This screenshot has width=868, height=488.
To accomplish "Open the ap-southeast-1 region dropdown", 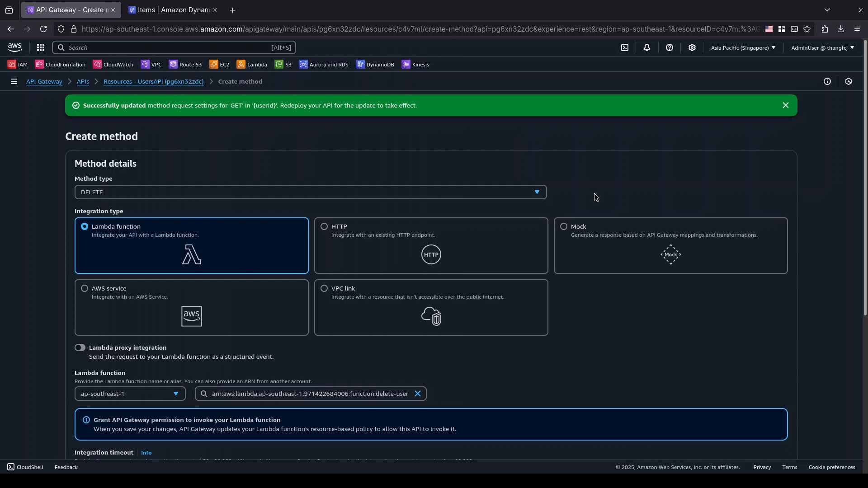I will 130,394.
